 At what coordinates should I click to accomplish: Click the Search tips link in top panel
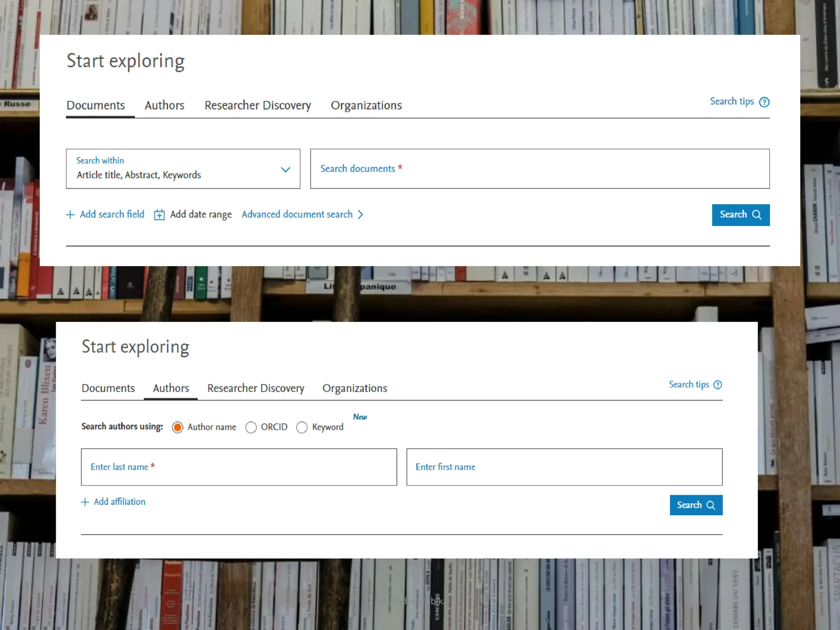click(x=732, y=101)
